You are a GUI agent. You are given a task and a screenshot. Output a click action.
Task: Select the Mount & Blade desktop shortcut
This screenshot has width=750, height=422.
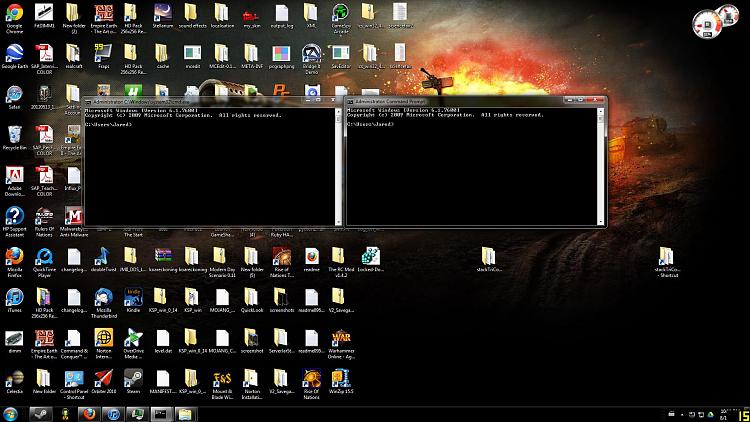[222, 384]
